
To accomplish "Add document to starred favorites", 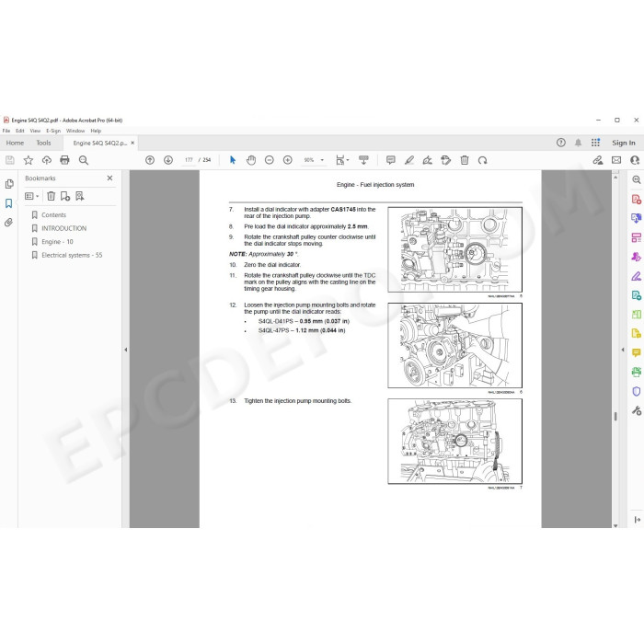I will click(x=29, y=160).
